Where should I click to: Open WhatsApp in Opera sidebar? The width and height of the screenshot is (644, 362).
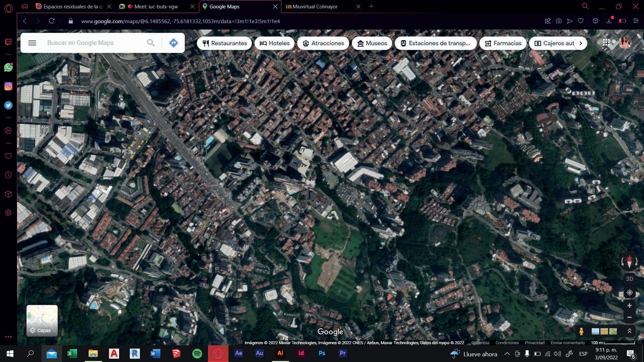[8, 67]
